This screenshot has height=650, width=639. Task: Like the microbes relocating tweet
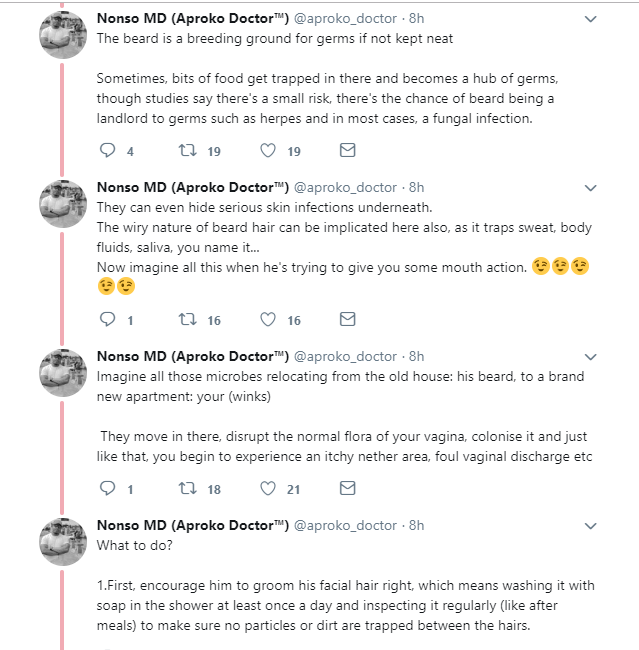(x=268, y=489)
